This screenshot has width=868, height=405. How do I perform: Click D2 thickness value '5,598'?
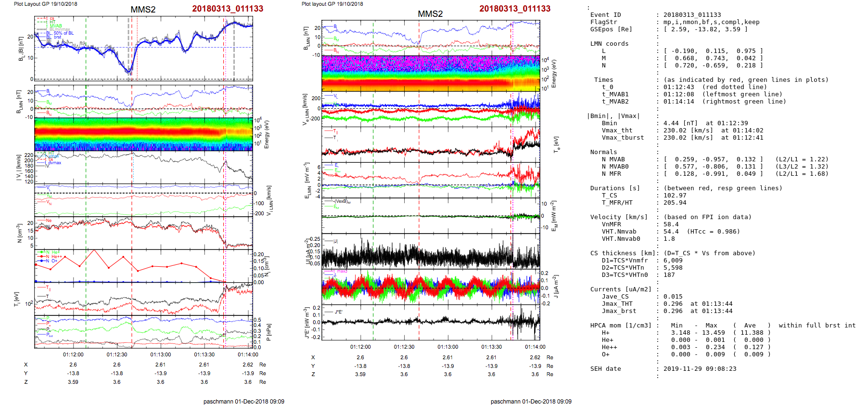pos(673,268)
